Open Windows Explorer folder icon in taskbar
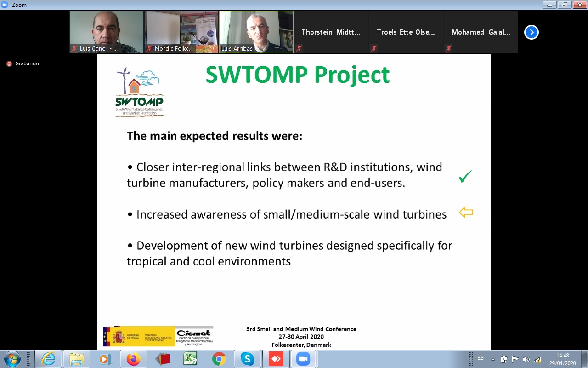This screenshot has width=588, height=368. pyautogui.click(x=77, y=359)
